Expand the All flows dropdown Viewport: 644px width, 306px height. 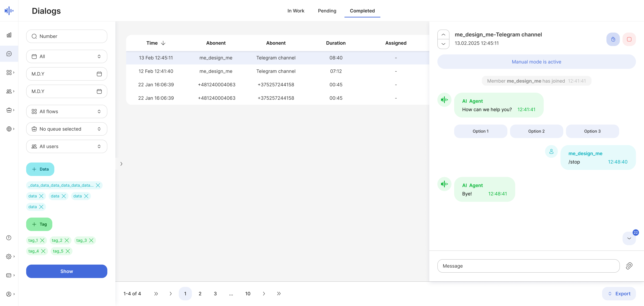pyautogui.click(x=66, y=112)
